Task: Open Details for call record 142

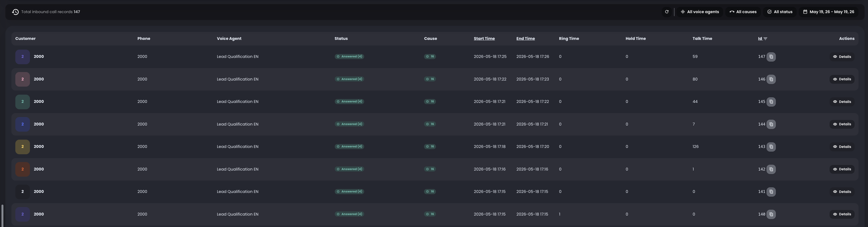Action: pyautogui.click(x=842, y=169)
